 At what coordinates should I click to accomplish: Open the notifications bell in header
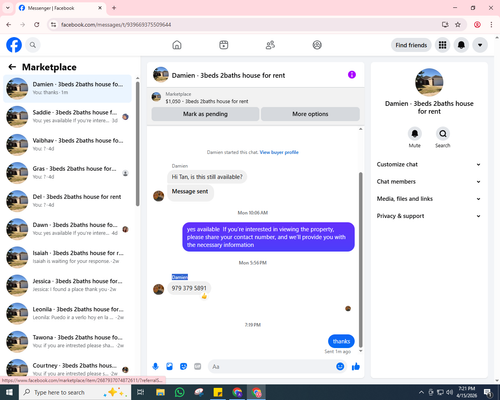coord(461,45)
